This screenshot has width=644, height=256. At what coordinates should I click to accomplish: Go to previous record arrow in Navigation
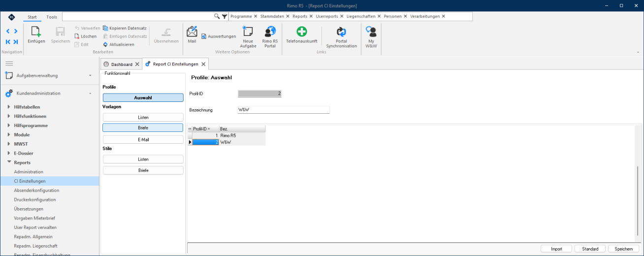coord(8,31)
